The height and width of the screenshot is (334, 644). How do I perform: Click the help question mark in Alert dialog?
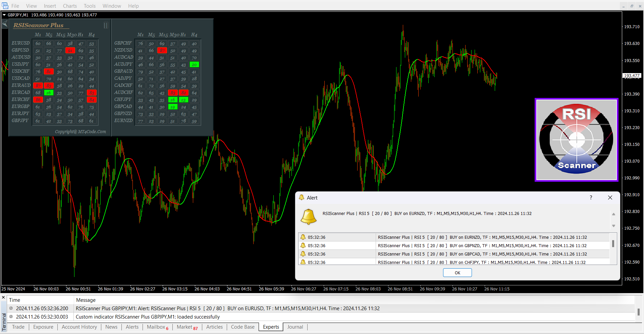click(591, 198)
